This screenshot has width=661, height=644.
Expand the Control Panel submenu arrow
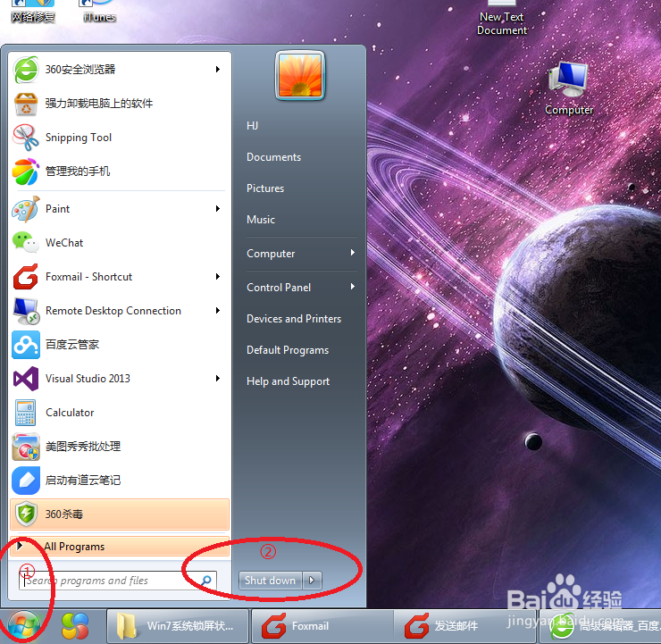353,287
